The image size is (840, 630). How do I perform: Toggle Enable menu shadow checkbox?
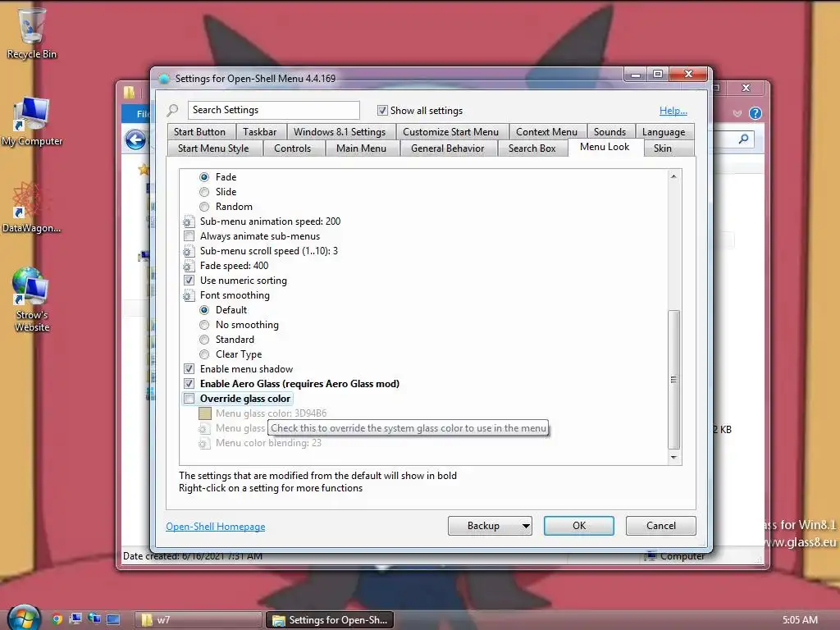(189, 369)
